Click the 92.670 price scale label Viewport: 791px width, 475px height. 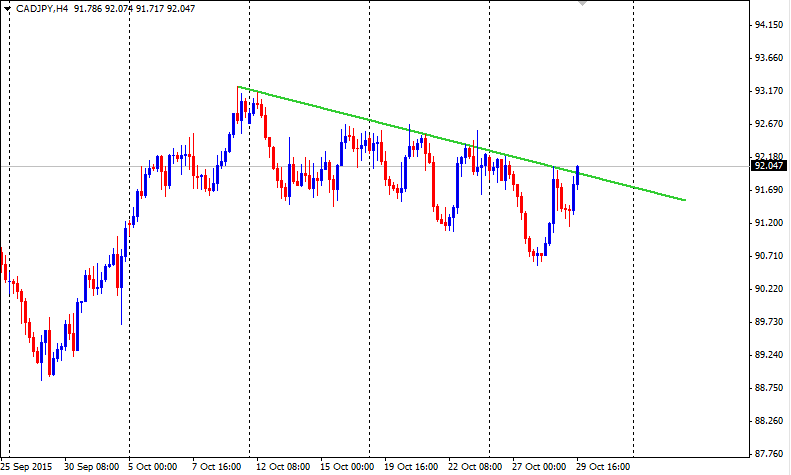(769, 124)
